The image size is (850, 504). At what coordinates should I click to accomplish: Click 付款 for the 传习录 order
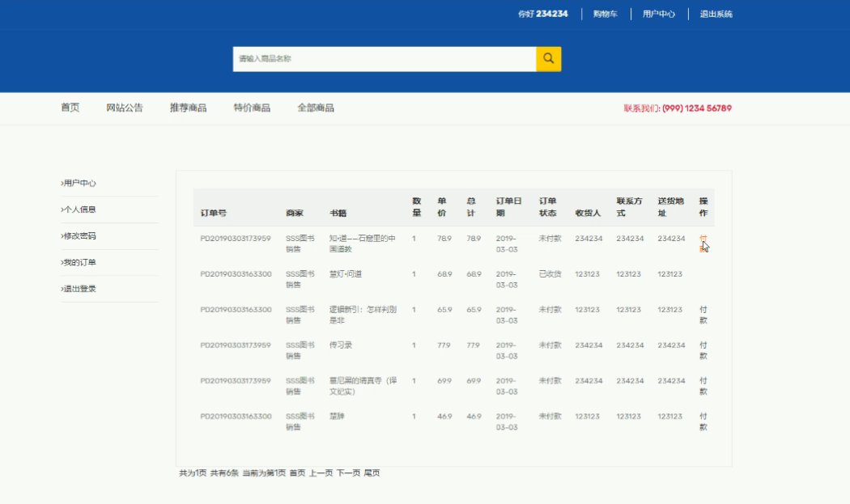click(x=703, y=350)
